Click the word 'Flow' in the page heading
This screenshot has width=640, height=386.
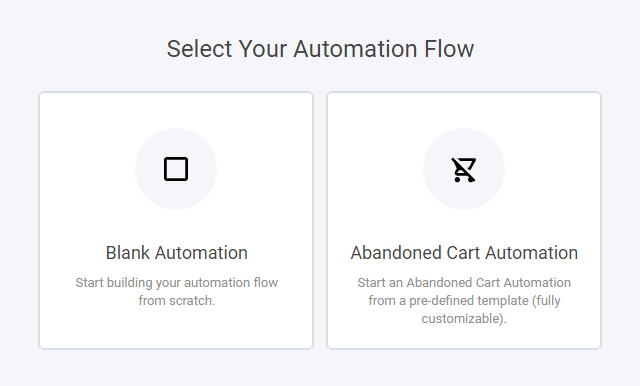449,49
